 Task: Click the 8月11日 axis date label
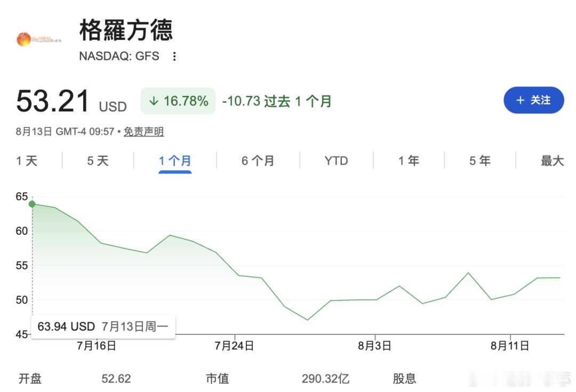(510, 346)
